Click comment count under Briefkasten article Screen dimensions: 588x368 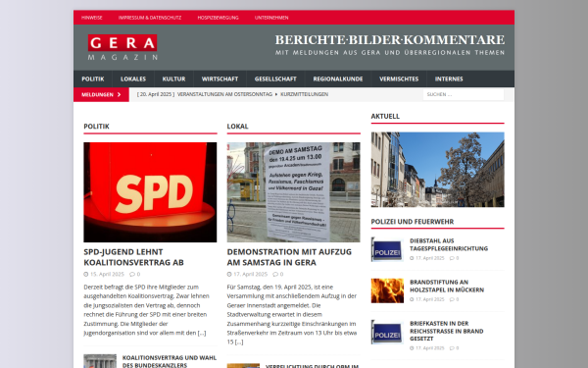click(454, 348)
